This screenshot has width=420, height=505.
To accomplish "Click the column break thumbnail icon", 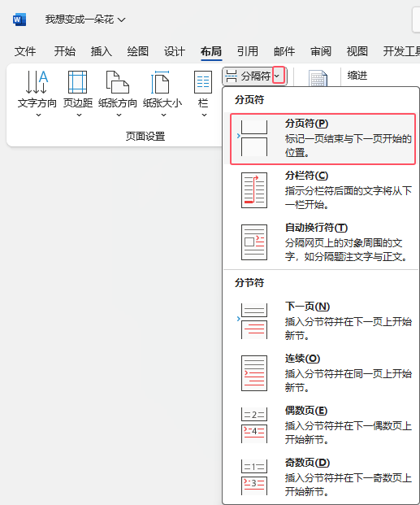I will coord(254,190).
